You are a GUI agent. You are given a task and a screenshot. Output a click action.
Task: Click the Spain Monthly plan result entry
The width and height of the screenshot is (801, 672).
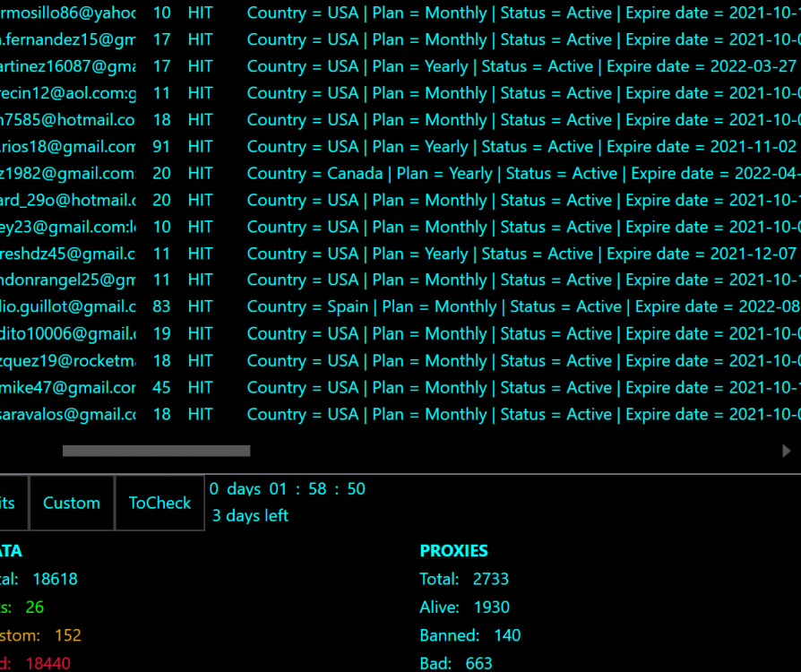pyautogui.click(x=358, y=306)
